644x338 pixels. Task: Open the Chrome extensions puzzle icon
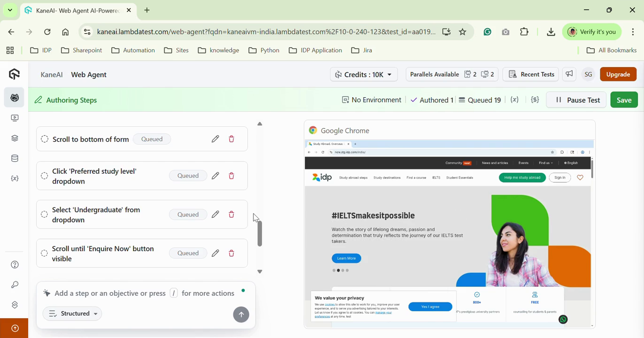pyautogui.click(x=524, y=32)
